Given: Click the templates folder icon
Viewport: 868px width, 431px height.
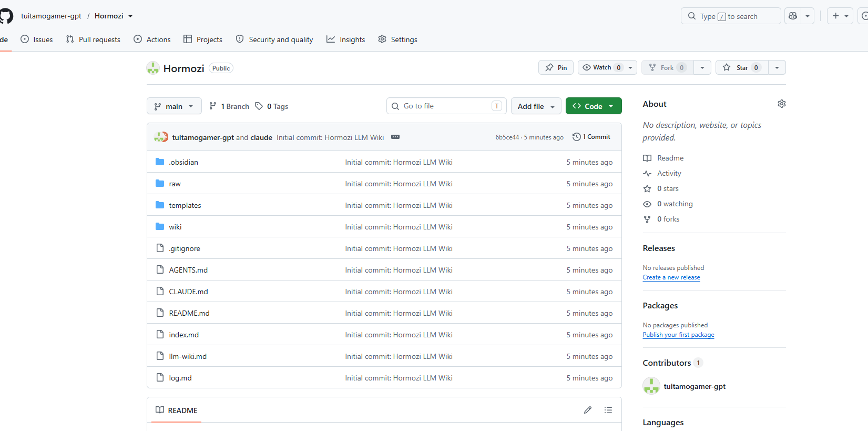Looking at the screenshot, I should (160, 205).
